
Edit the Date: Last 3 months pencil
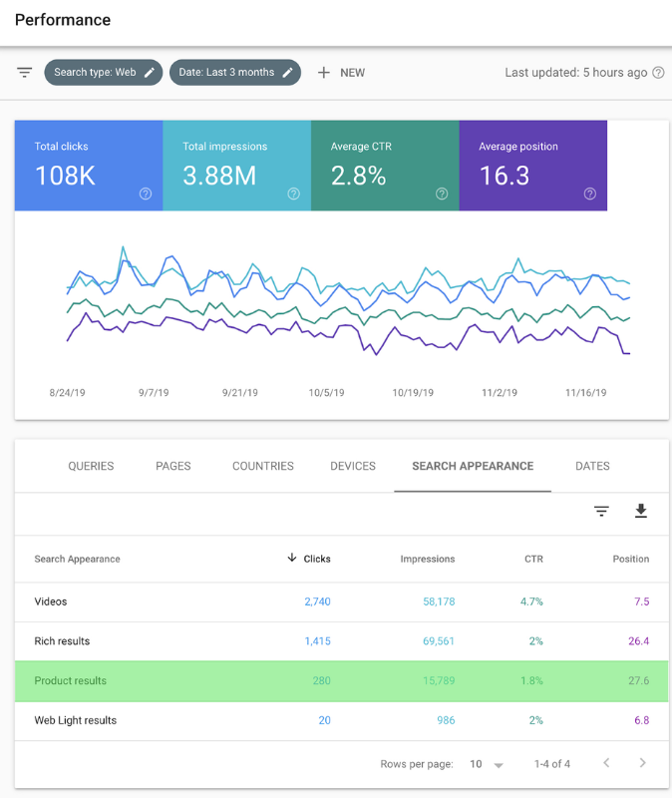point(288,72)
